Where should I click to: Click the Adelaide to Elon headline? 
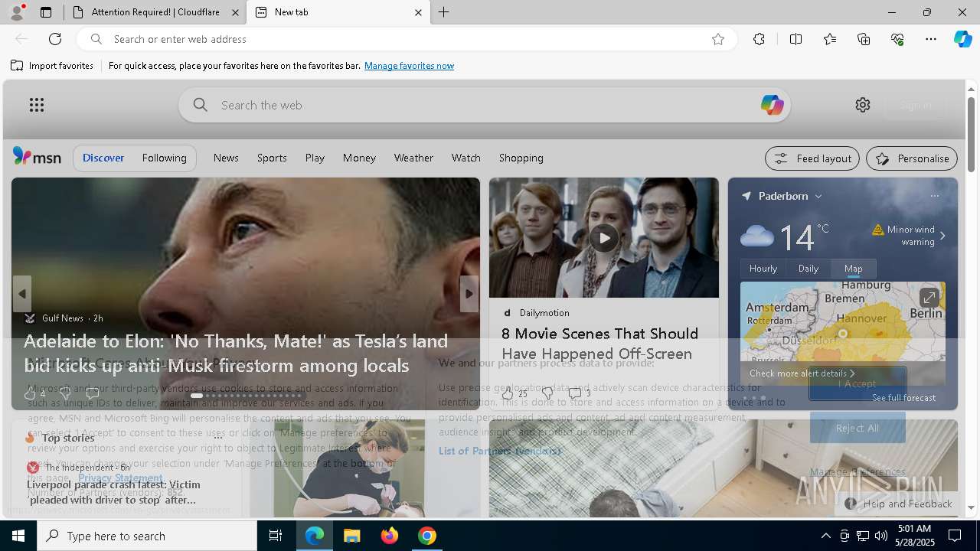(x=236, y=353)
